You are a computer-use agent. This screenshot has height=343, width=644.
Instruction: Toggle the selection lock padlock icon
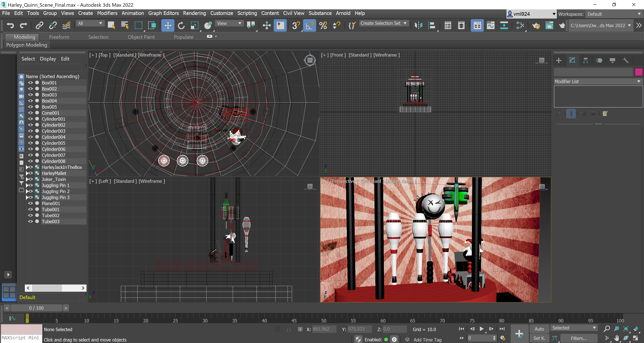point(289,329)
